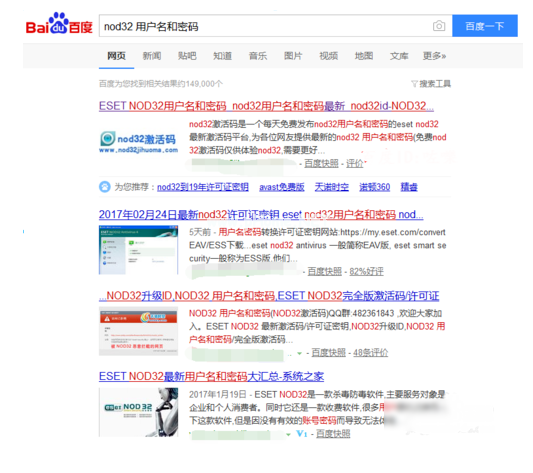The height and width of the screenshot is (473, 533).
Task: Open 百度快照 next to 82%好评
Action: [x=325, y=271]
